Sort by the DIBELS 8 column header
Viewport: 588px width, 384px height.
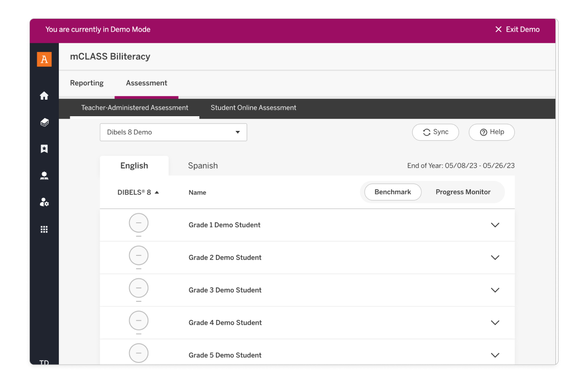tap(138, 192)
